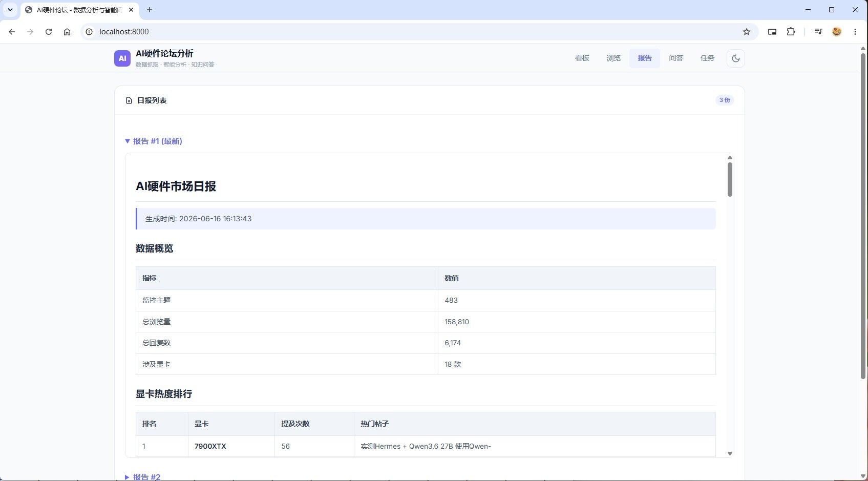The height and width of the screenshot is (481, 868).
Task: Toggle dark mode with moon icon
Action: point(735,58)
